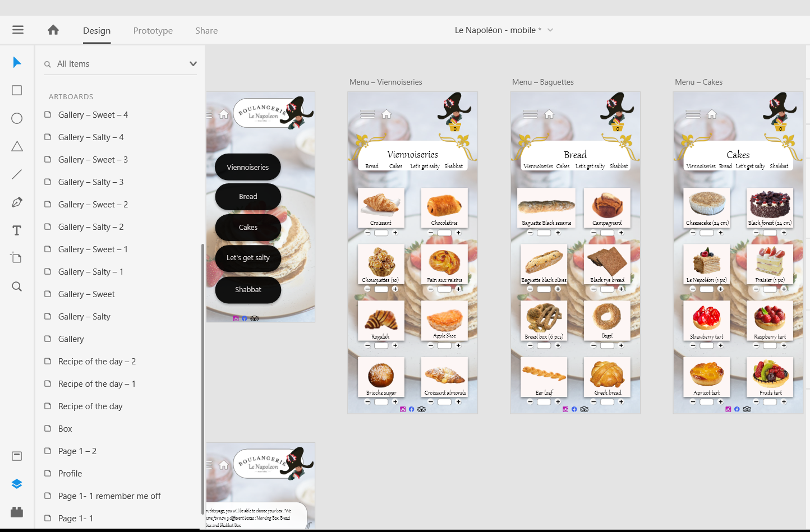Click the Home icon in the top bar
Screen dimensions: 810x532
click(53, 30)
